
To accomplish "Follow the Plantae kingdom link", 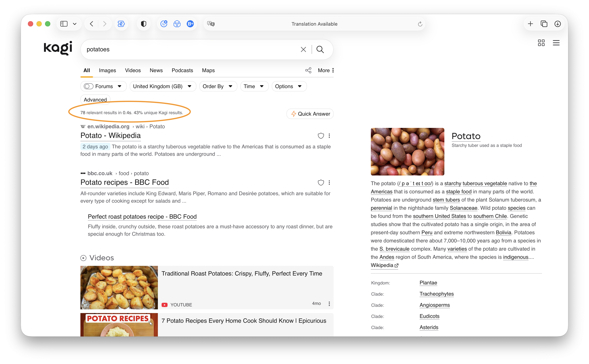I will click(x=428, y=283).
